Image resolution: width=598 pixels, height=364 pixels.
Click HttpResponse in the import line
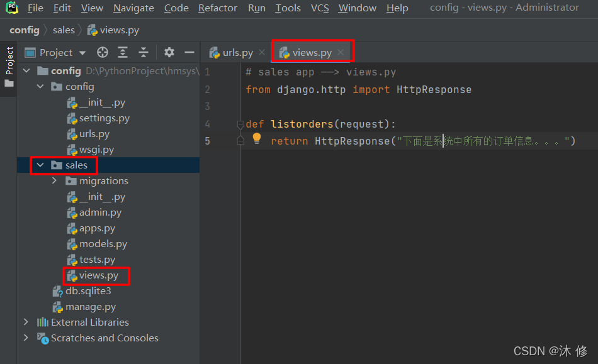coord(434,89)
